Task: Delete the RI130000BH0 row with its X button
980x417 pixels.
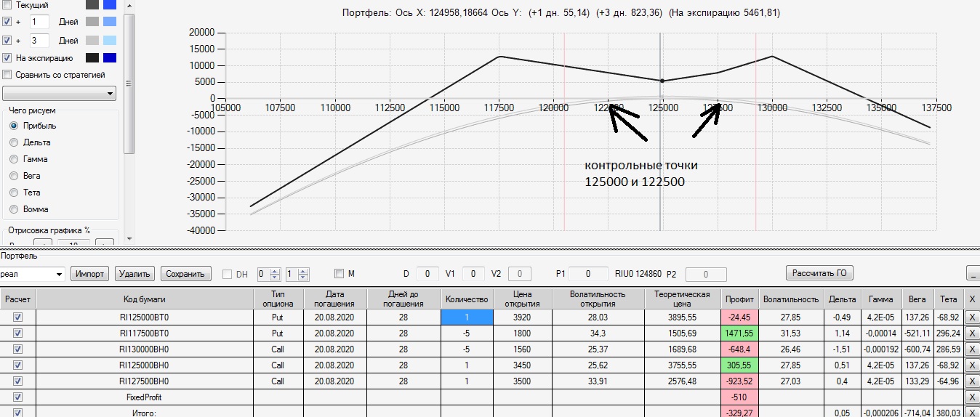Action: [973, 349]
